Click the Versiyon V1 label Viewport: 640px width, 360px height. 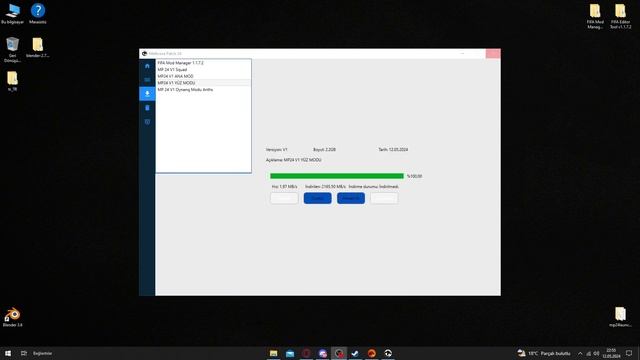pos(277,149)
